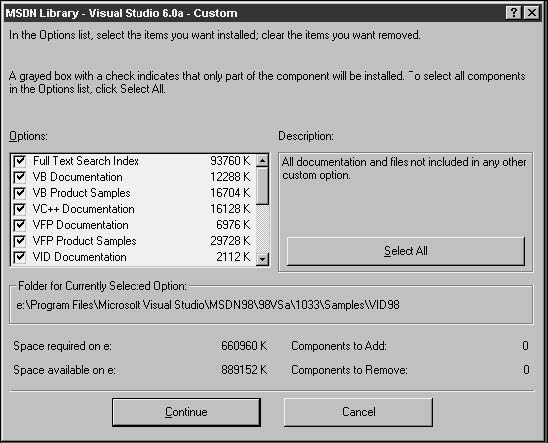
Task: Click the Space available on e: label
Action: 64,370
